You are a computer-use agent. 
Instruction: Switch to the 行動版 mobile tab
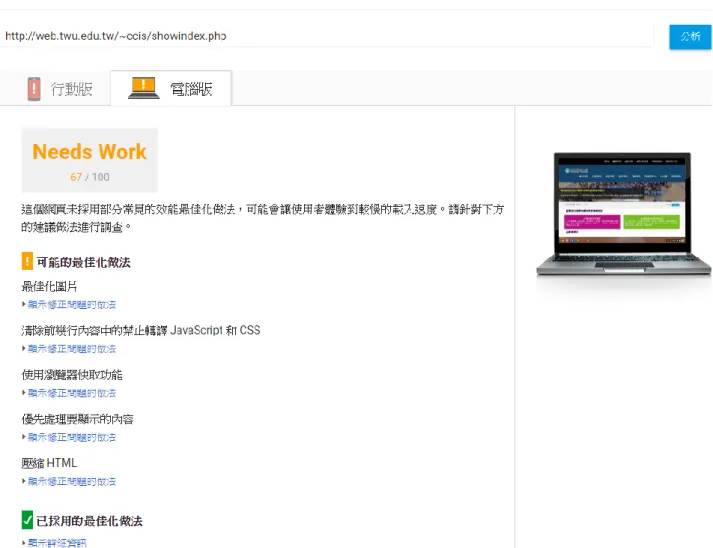(60, 89)
